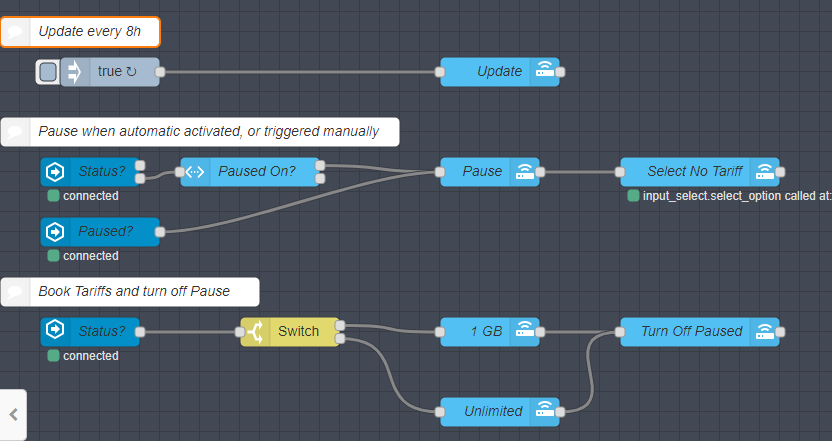Click input port of Switch node
This screenshot has height=441, width=832.
[240, 332]
